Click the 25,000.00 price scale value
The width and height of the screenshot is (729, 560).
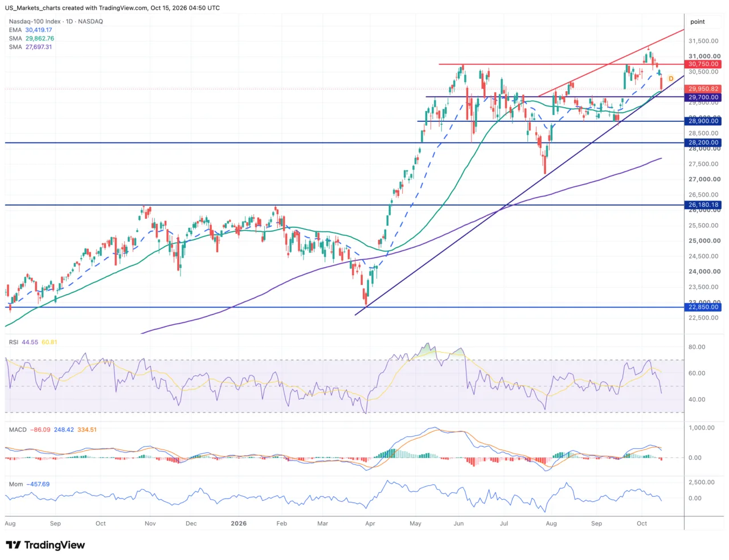click(705, 241)
